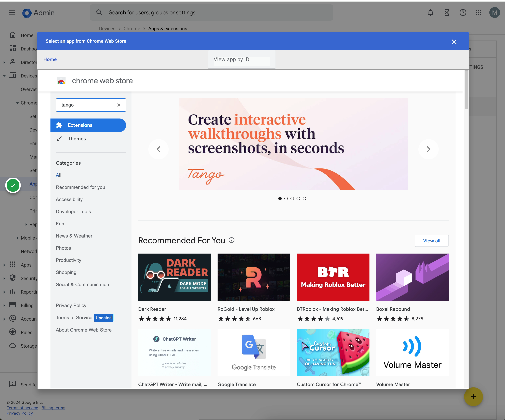
Task: Click the Google Admin logo
Action: [38, 13]
